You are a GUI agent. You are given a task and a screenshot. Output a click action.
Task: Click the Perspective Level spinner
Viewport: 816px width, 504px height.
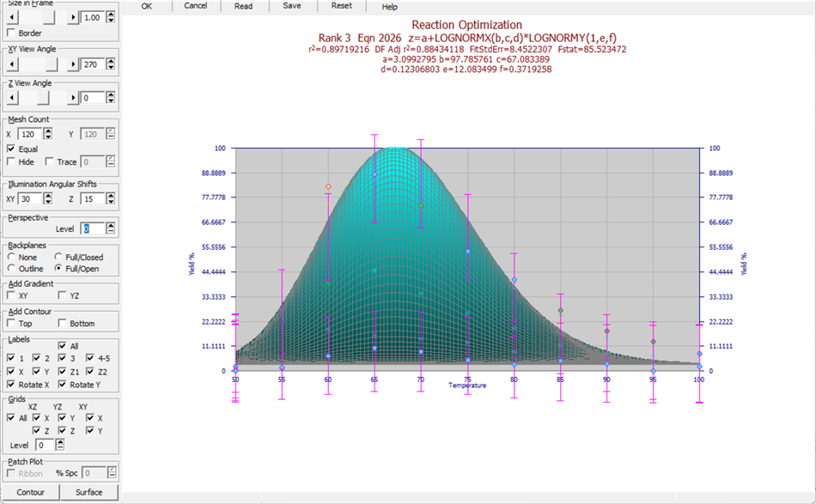coord(110,228)
